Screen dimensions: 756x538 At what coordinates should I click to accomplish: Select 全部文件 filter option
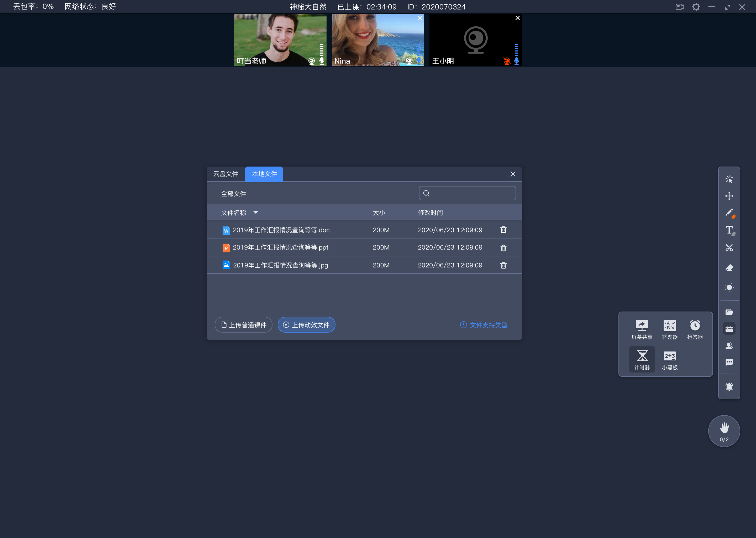[233, 193]
